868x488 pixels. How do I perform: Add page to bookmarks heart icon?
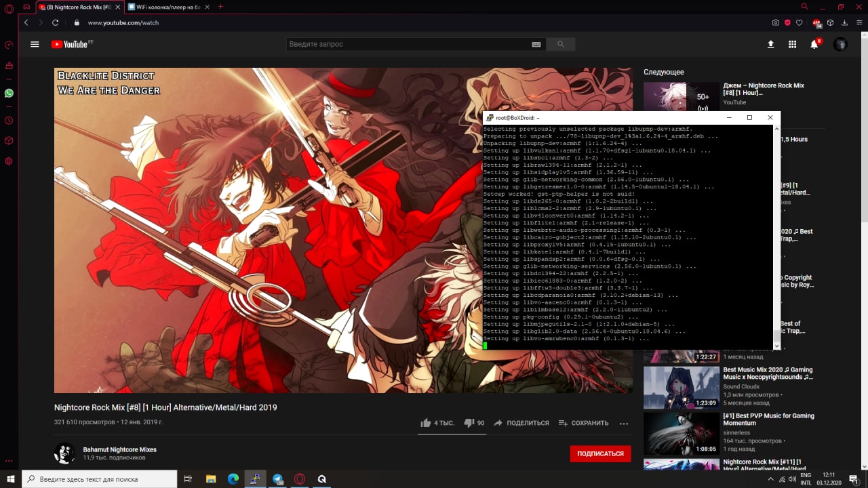click(800, 22)
